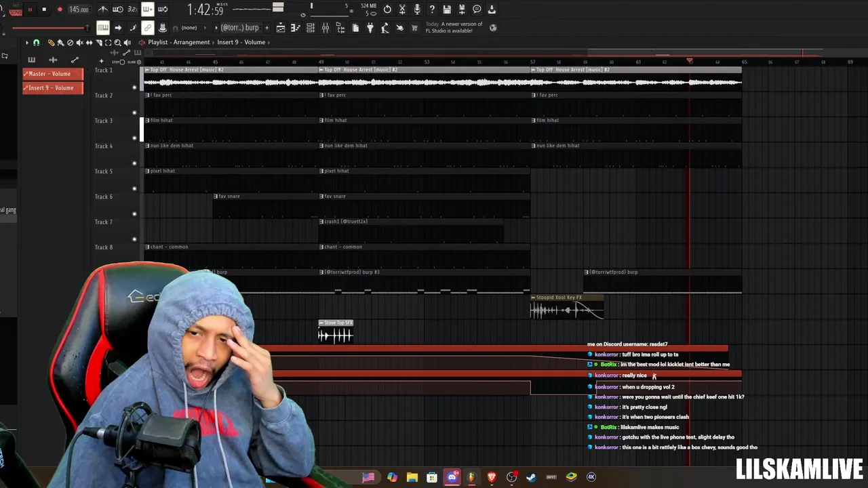Select the Insert 9 - Volume automation clip
Image resolution: width=868 pixels, height=488 pixels.
coord(53,88)
